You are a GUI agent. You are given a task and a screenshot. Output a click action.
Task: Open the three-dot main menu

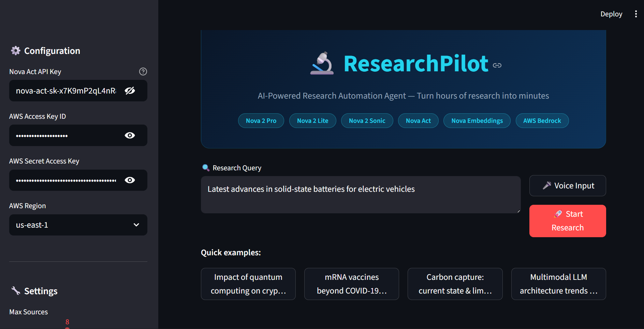point(636,14)
